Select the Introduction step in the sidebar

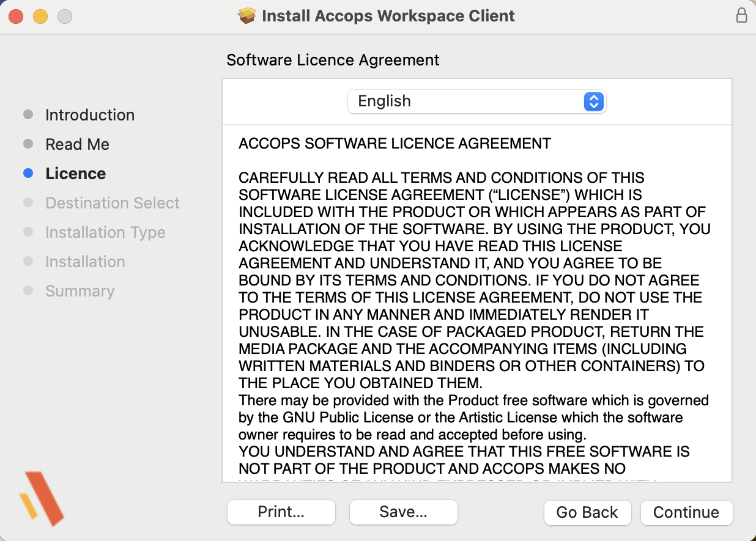pyautogui.click(x=89, y=115)
